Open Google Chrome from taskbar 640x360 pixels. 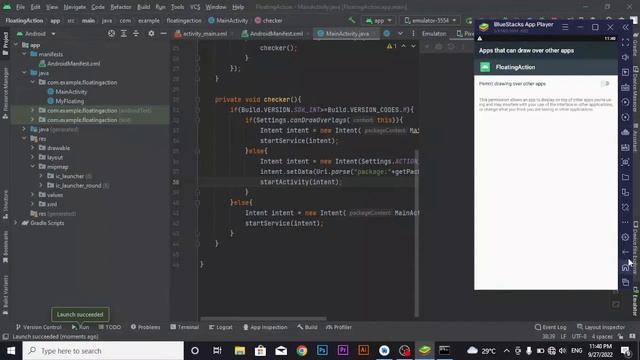302,351
